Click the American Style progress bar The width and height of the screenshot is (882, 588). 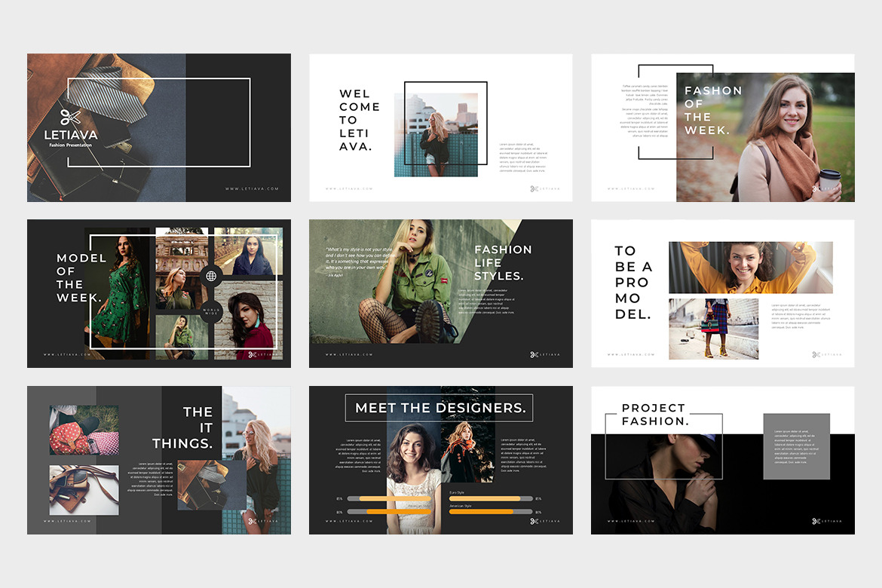tap(490, 511)
